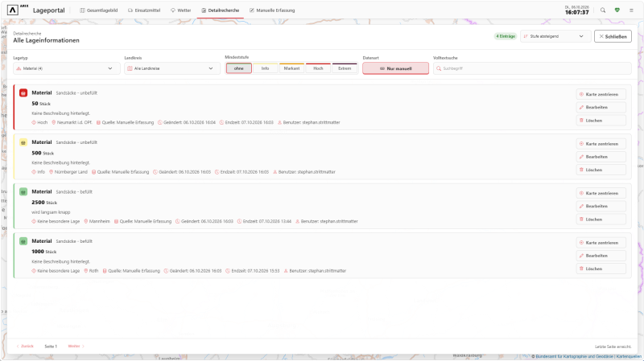Select Mindeststufe 'ohne'
The width and height of the screenshot is (644, 361).
tap(238, 68)
